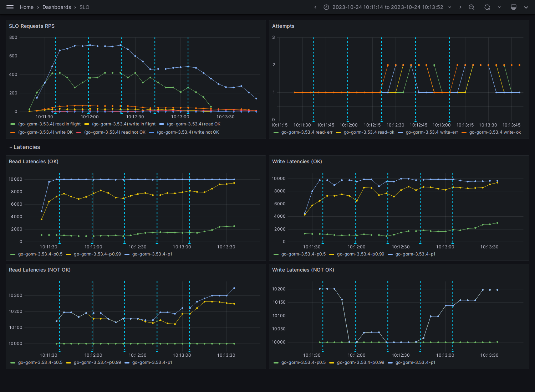Toggle p0.99 series in Read Latencies (OK)
This screenshot has height=392, width=535.
[x=97, y=254]
